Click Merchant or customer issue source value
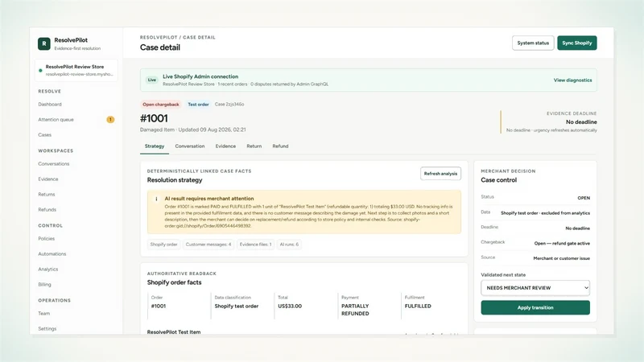 [561, 258]
